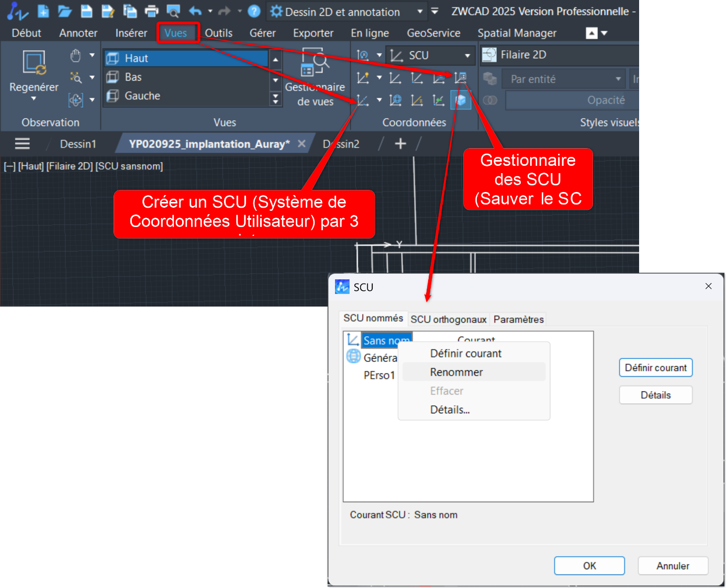
Task: Switch to the SCU orthogonaux tab
Action: tap(449, 319)
